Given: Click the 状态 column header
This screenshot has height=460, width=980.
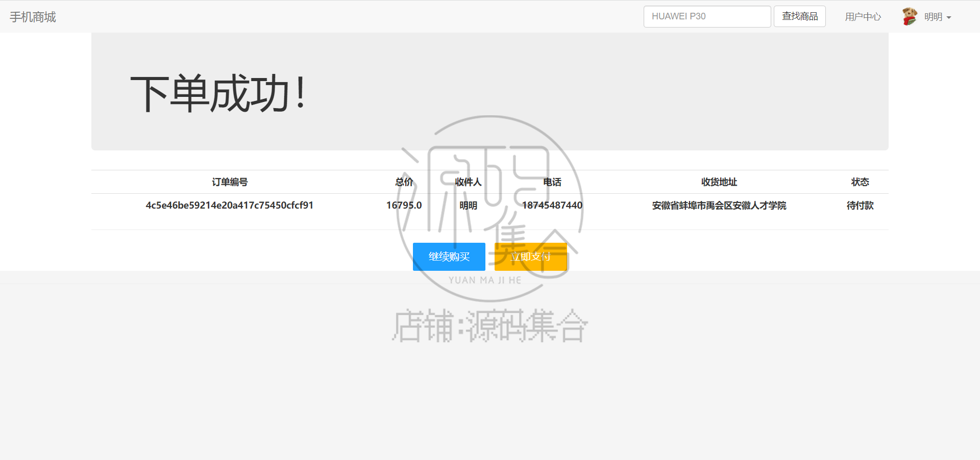Looking at the screenshot, I should point(860,182).
